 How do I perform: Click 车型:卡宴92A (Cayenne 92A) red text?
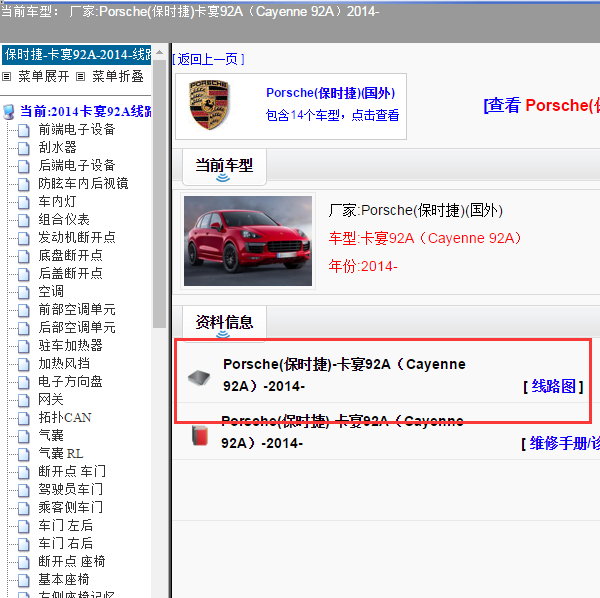(425, 238)
